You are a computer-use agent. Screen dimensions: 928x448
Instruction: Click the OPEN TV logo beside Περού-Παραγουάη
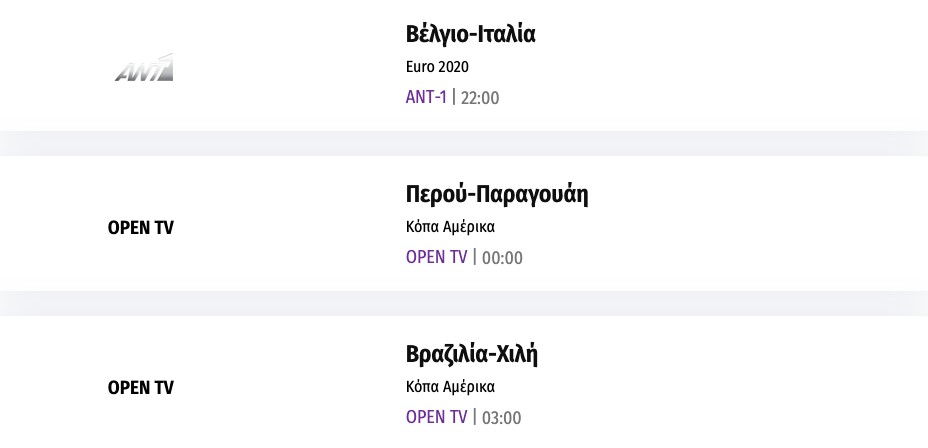click(x=140, y=228)
